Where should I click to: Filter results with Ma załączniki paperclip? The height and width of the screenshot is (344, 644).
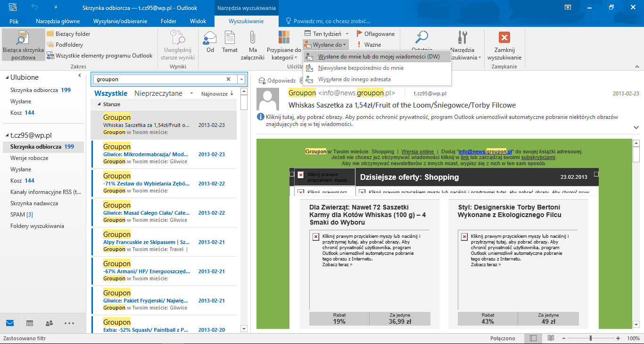click(x=253, y=45)
